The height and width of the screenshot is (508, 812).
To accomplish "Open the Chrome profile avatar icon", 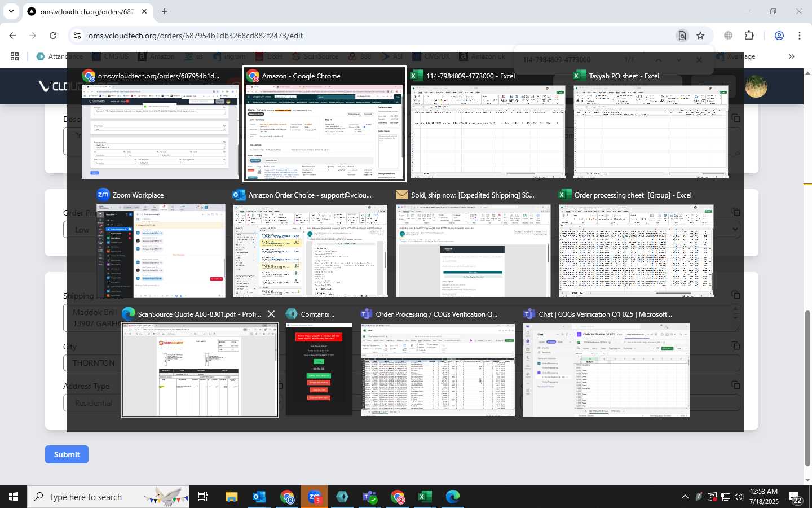I will (x=779, y=36).
